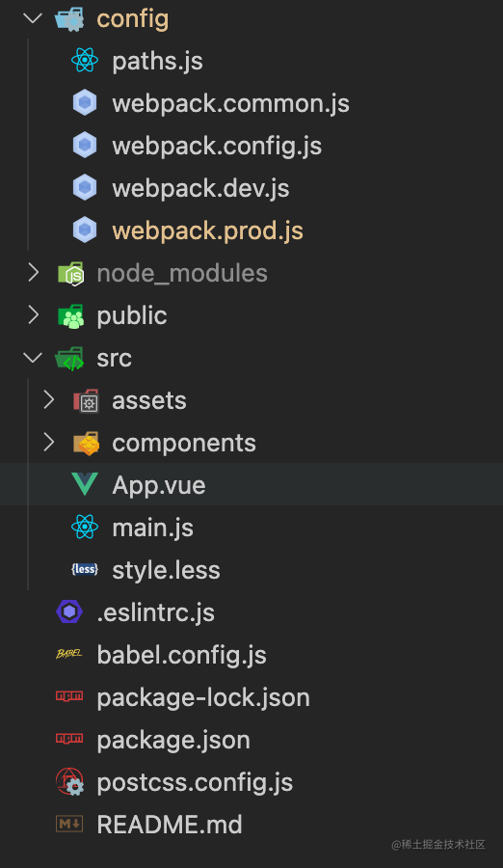
Task: Collapse the config folder chevron
Action: pyautogui.click(x=33, y=18)
